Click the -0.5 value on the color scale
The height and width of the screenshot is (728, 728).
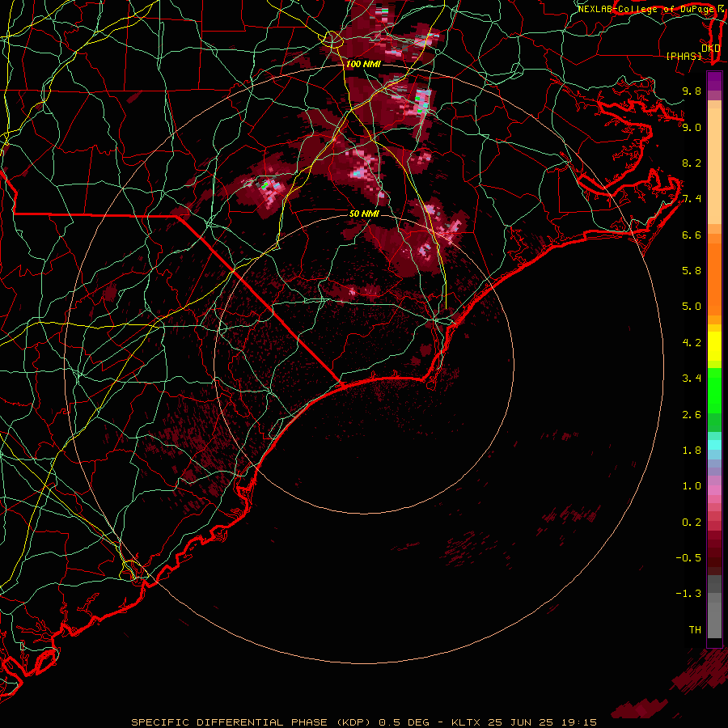pyautogui.click(x=688, y=558)
